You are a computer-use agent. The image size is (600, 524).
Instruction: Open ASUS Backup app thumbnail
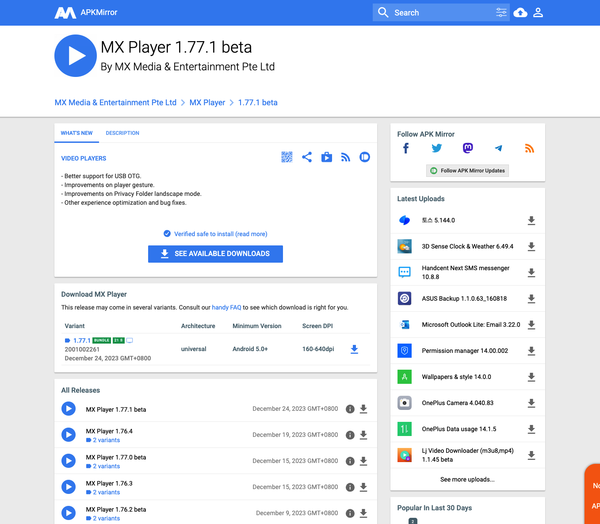[404, 299]
